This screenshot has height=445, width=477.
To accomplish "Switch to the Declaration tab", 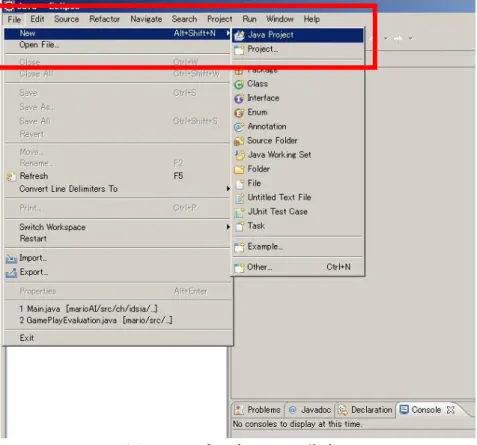I will [365, 410].
